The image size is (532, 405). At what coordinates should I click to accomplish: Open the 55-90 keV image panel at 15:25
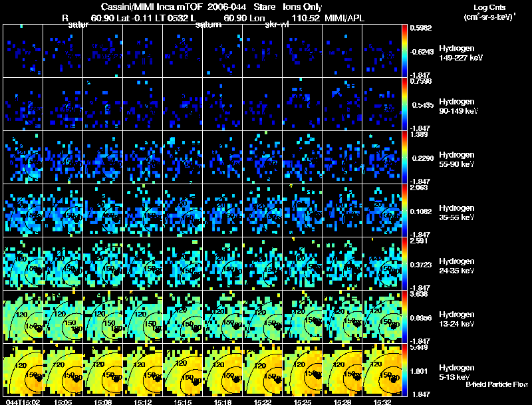point(303,158)
